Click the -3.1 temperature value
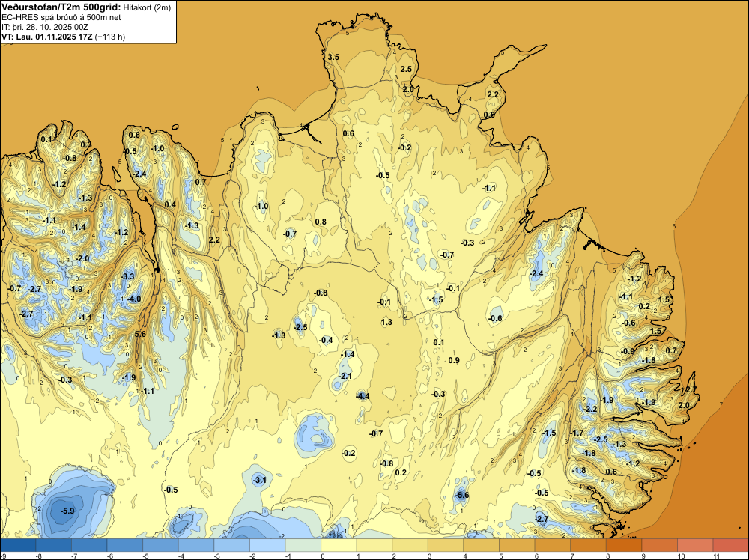The height and width of the screenshot is (560, 749). click(259, 480)
